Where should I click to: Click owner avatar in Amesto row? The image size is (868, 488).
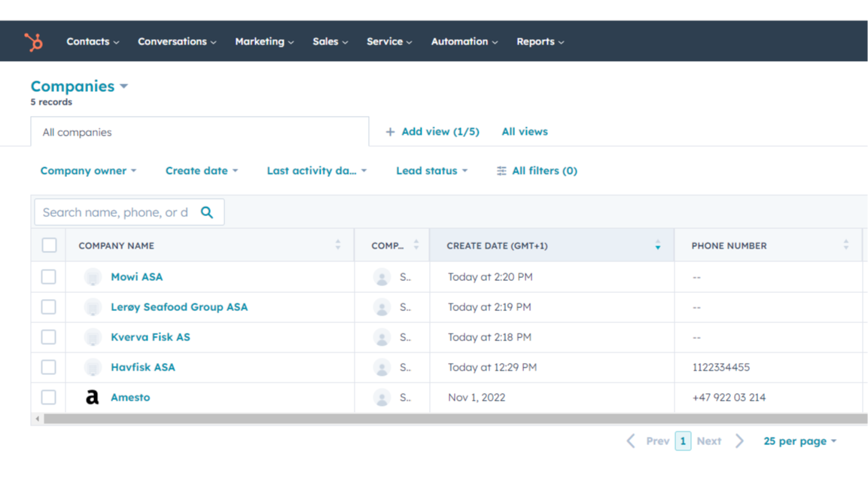click(x=382, y=397)
